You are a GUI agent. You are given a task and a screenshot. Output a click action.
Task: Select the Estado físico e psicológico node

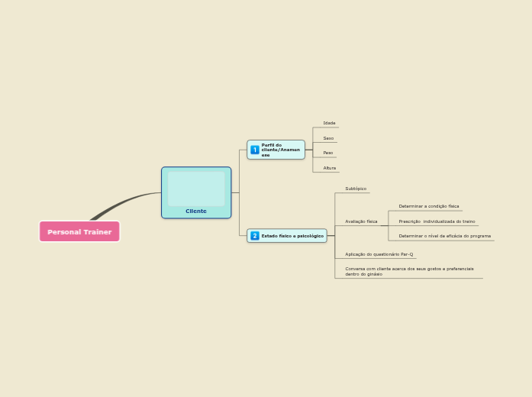(x=292, y=236)
